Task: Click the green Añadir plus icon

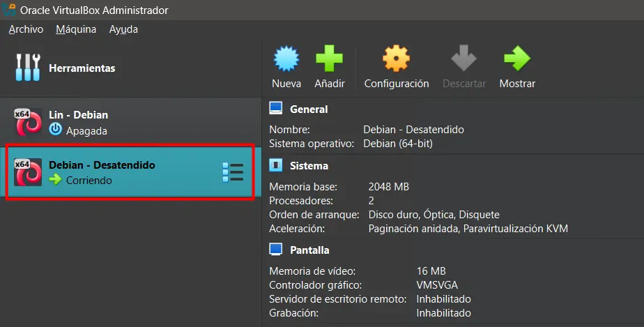Action: (329, 60)
